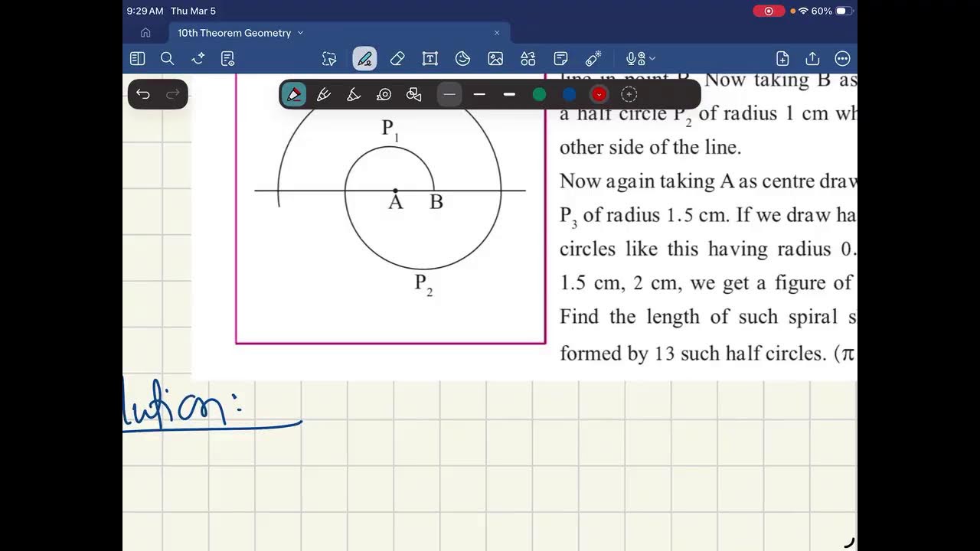This screenshot has height=551, width=980.
Task: Expand the document title dropdown chevron
Action: coord(300,33)
